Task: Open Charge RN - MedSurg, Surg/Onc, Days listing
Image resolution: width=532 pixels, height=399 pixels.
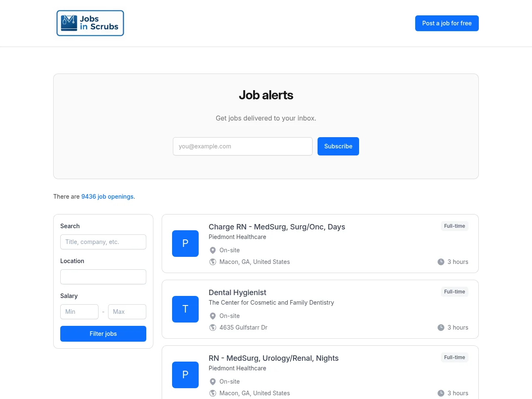Action: pyautogui.click(x=277, y=227)
